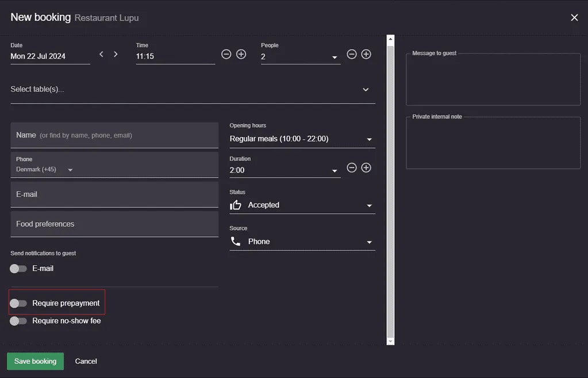Expand the Select table(s) dropdown
588x378 pixels.
coord(193,89)
